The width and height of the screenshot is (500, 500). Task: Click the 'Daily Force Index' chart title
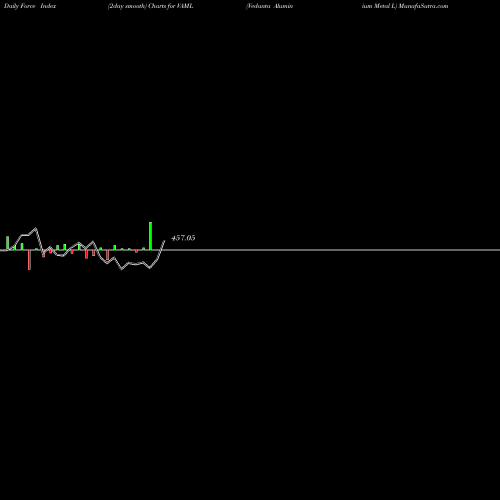pos(30,6)
